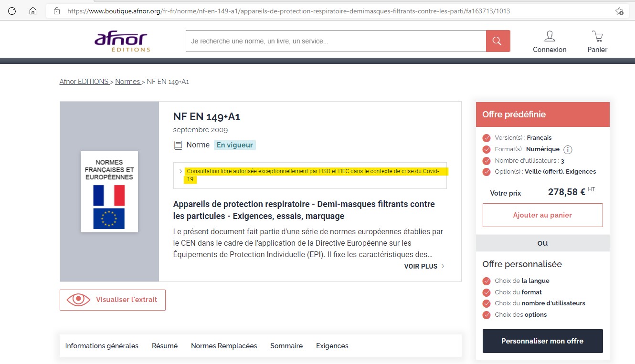Screen dimensions: 635x364
Task: Focus the norme search input field
Action: point(336,41)
